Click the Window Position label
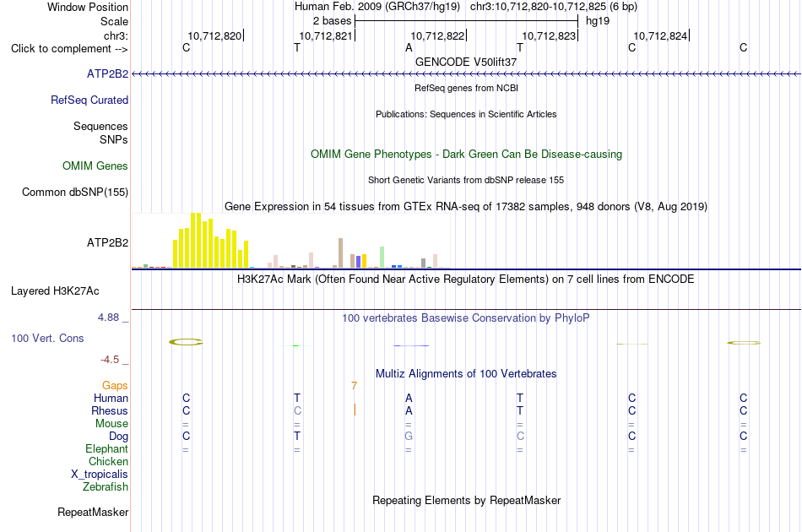This screenshot has width=802, height=532. (x=88, y=7)
